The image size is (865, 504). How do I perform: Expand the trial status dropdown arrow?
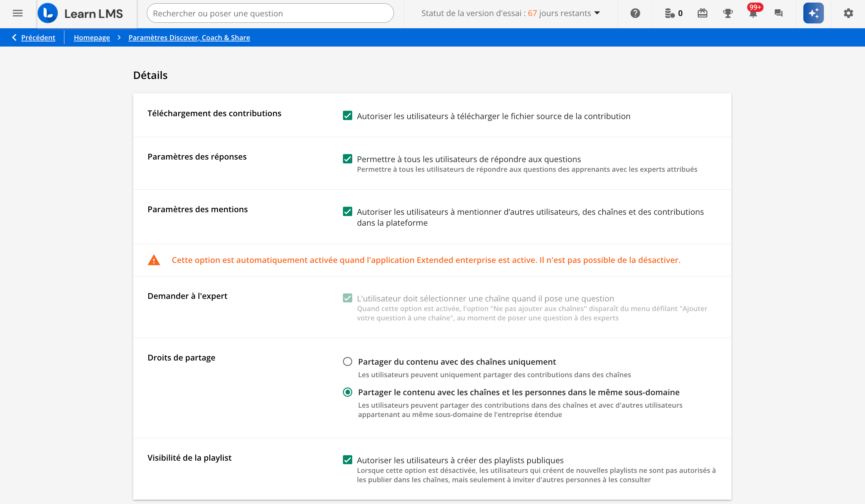(597, 13)
